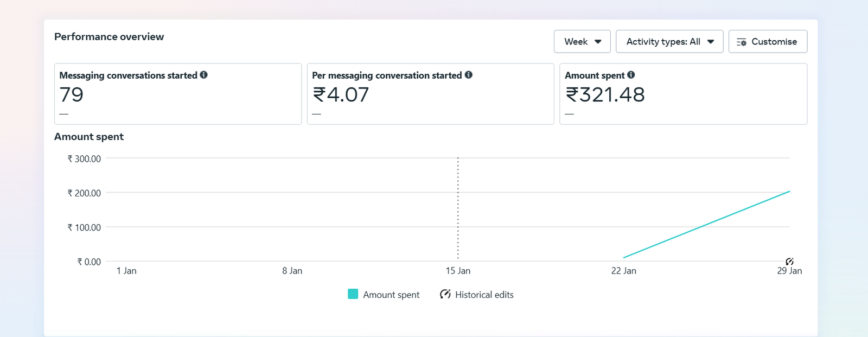Click the 1 Jan date label

click(x=126, y=271)
